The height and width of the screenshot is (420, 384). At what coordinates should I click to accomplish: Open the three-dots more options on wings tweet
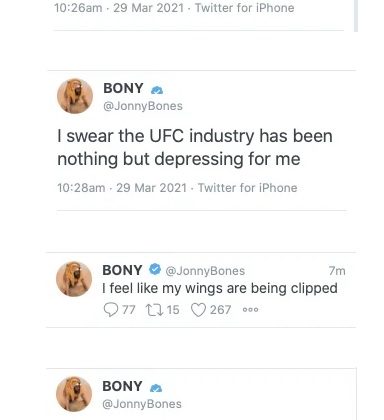click(x=250, y=310)
